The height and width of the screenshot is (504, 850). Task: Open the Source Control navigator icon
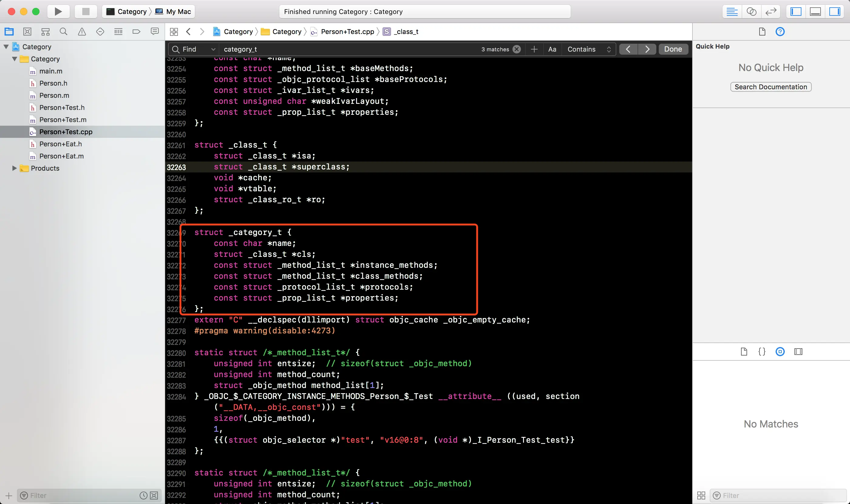coord(27,32)
